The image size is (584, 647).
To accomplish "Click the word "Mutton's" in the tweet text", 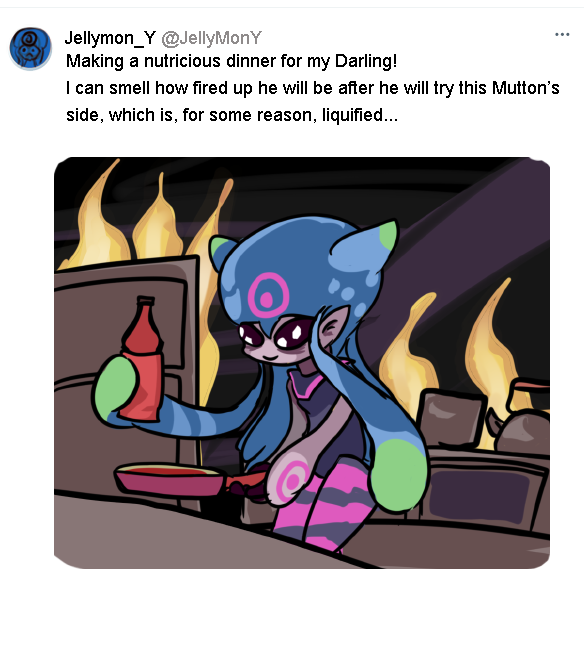I will click(525, 88).
